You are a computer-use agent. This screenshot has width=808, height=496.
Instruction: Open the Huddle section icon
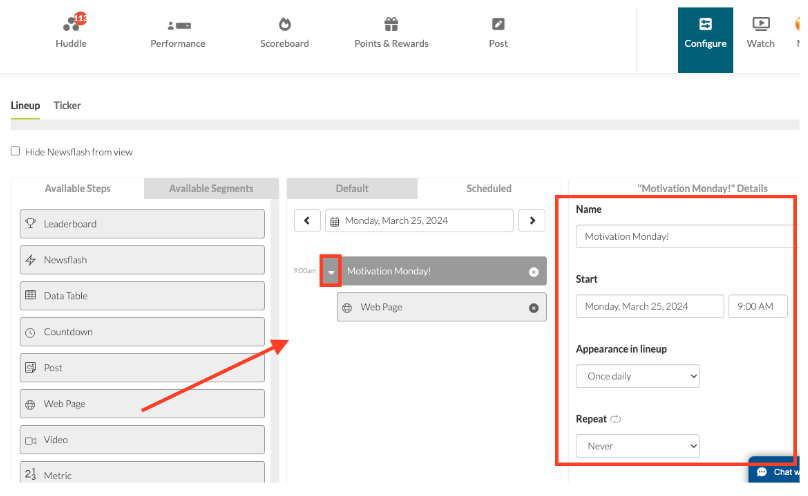71,24
